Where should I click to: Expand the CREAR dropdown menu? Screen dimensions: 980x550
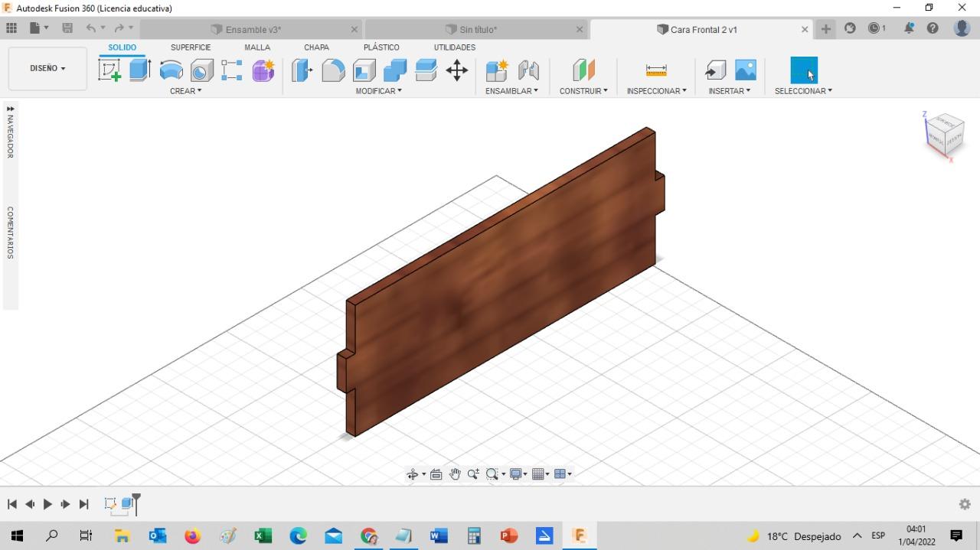[186, 91]
